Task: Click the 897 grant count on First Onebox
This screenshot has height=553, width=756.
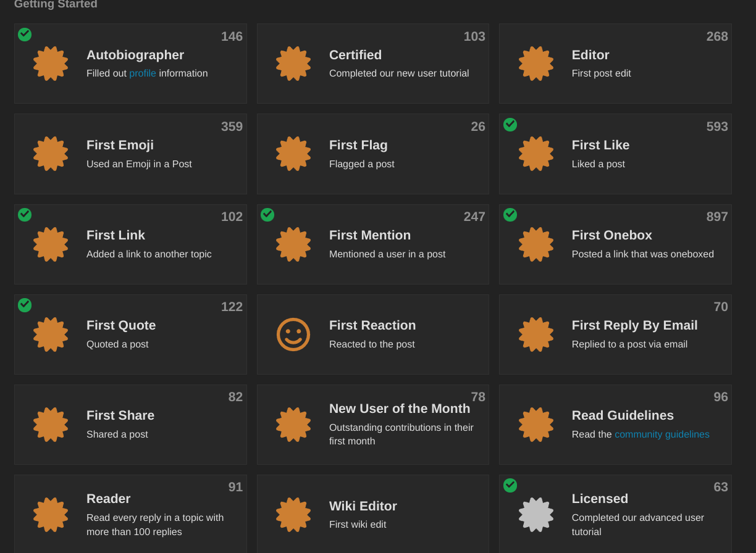Action: tap(717, 217)
